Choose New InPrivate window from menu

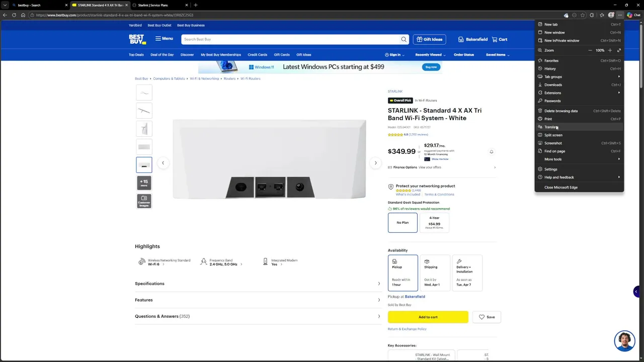[x=579, y=40]
